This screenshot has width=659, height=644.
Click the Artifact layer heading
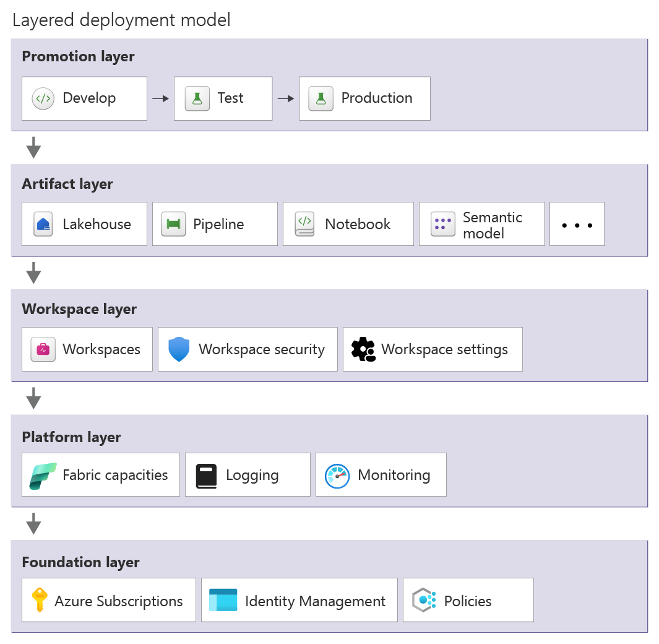pos(67,184)
